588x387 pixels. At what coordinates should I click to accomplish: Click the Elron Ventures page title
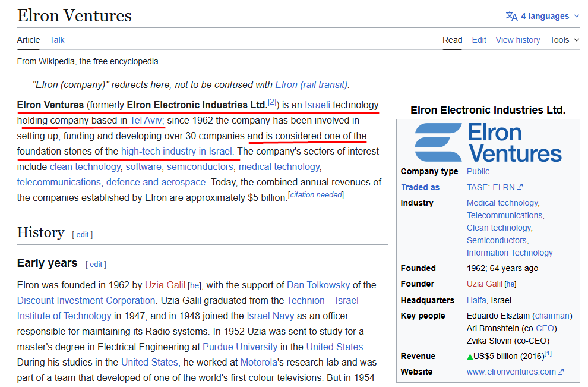tap(74, 15)
